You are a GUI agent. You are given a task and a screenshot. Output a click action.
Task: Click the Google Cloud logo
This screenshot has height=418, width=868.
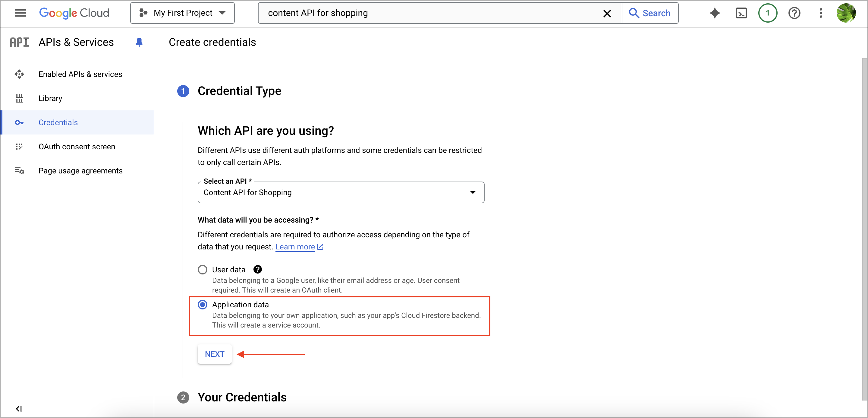pyautogui.click(x=74, y=13)
